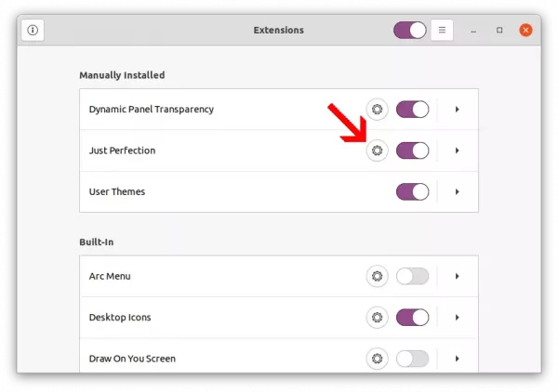The height and width of the screenshot is (392, 558).
Task: Toggle off Just Perfection extension
Action: (412, 150)
